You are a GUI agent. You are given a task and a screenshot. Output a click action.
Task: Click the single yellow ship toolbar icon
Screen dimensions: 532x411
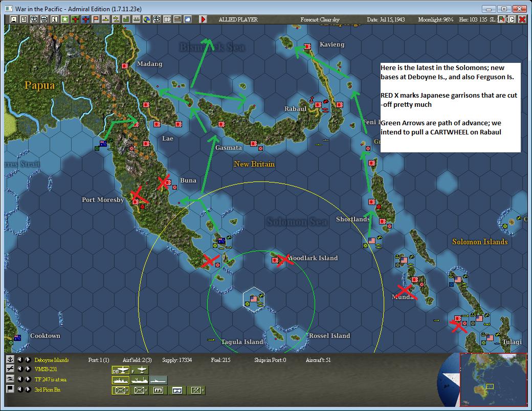pos(106,19)
